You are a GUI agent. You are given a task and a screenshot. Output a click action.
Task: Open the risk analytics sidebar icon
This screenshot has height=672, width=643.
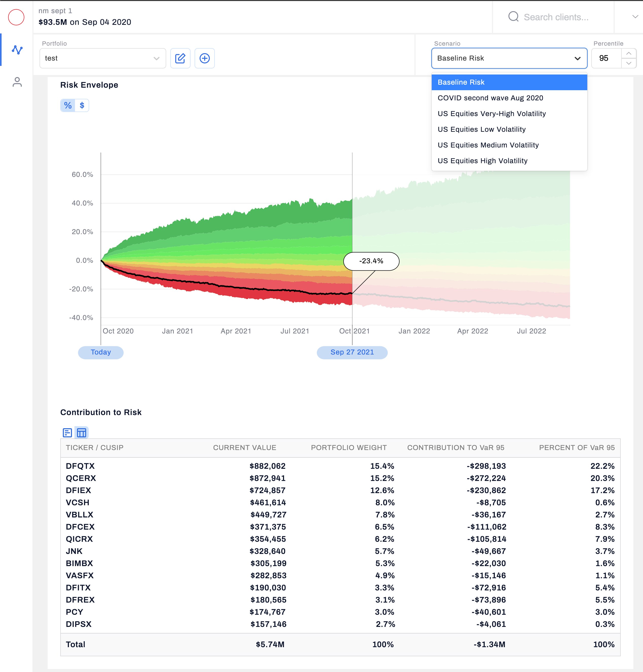(x=17, y=50)
